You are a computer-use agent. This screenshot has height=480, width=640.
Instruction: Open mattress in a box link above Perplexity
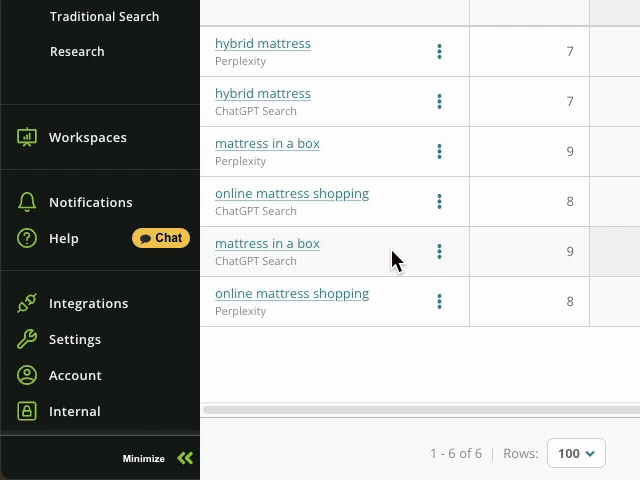(x=267, y=144)
